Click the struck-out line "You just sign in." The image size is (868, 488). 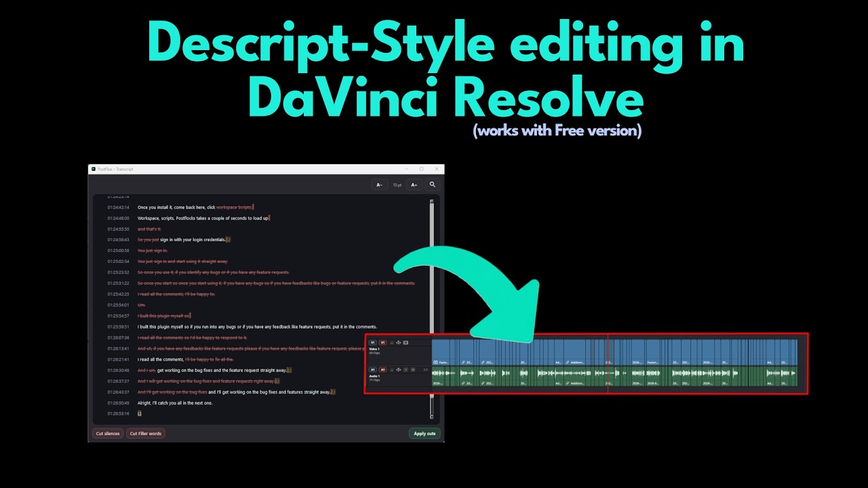[153, 250]
